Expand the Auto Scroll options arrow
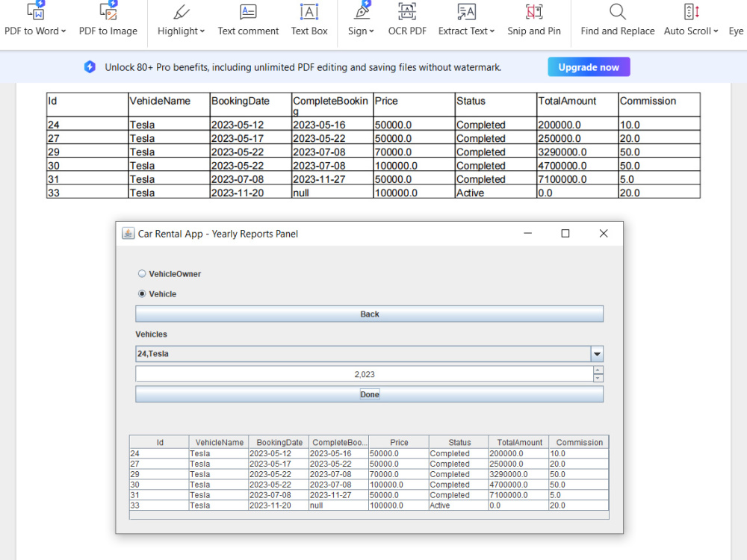 716,31
